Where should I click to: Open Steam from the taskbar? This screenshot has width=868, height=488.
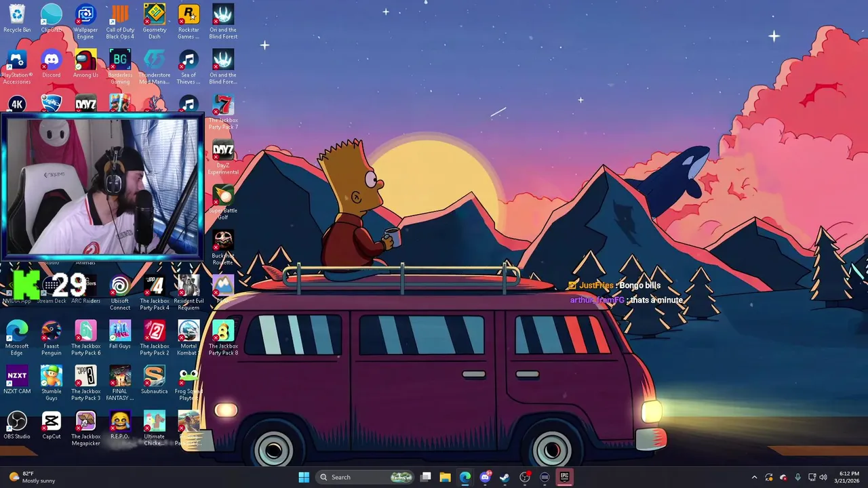tap(505, 477)
